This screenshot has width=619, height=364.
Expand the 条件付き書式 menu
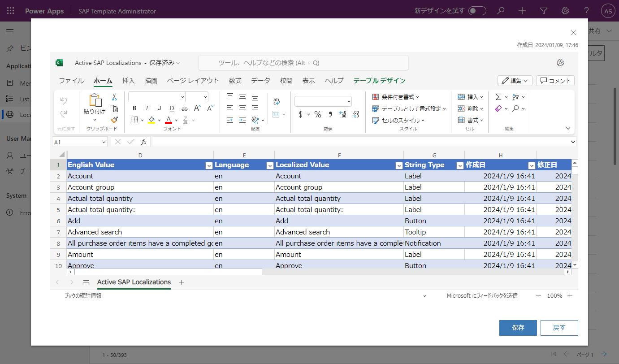[x=396, y=97]
